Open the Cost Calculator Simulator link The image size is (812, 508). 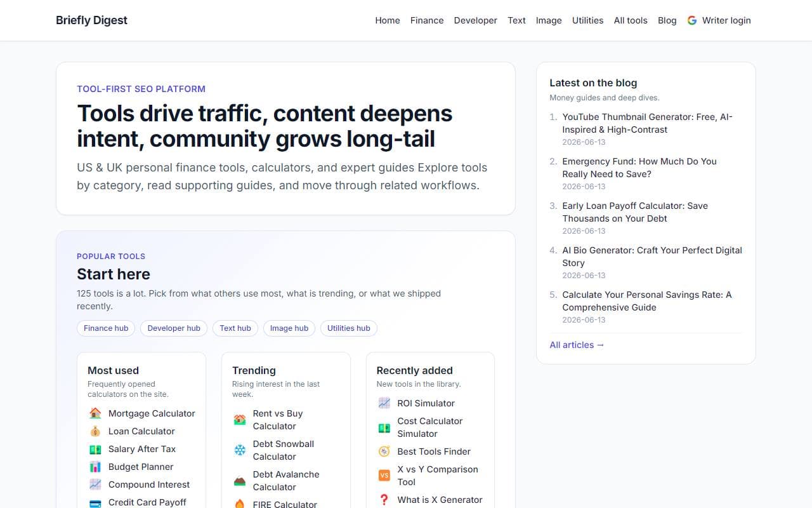click(430, 427)
